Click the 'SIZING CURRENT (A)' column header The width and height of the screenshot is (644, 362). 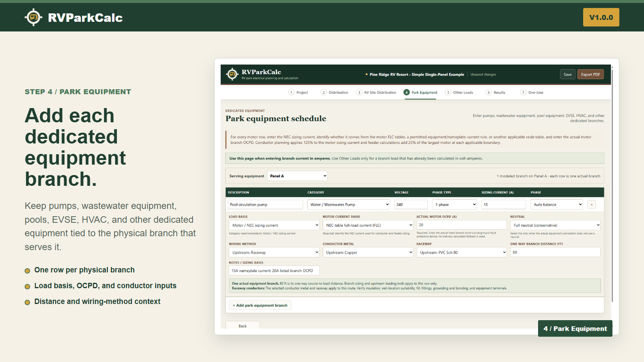coord(497,192)
